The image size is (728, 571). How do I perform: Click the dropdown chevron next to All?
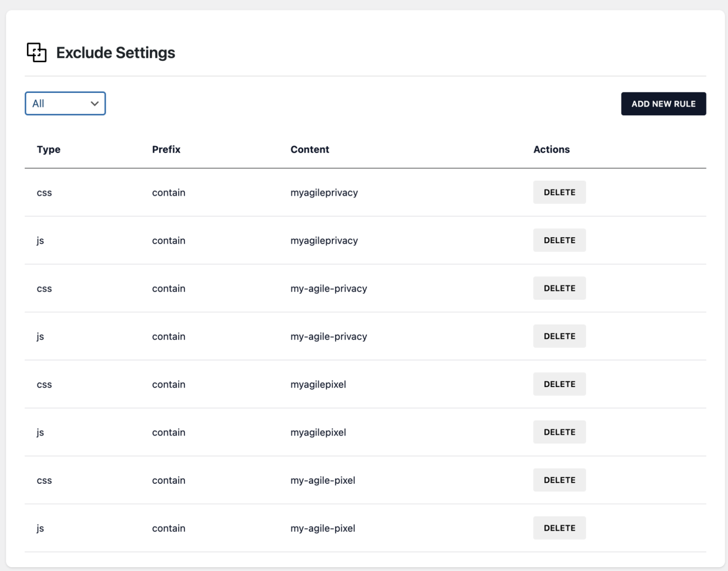[93, 103]
